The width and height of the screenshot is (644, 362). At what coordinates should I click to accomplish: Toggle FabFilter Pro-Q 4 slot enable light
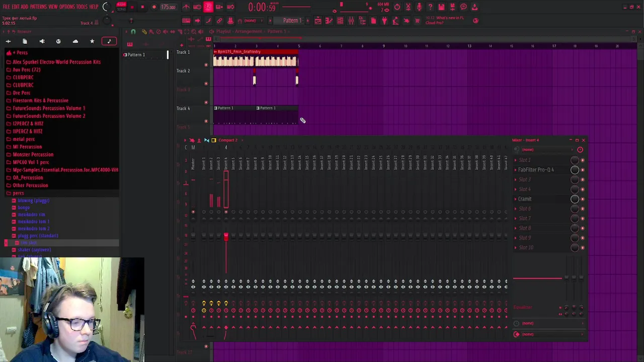click(x=583, y=170)
